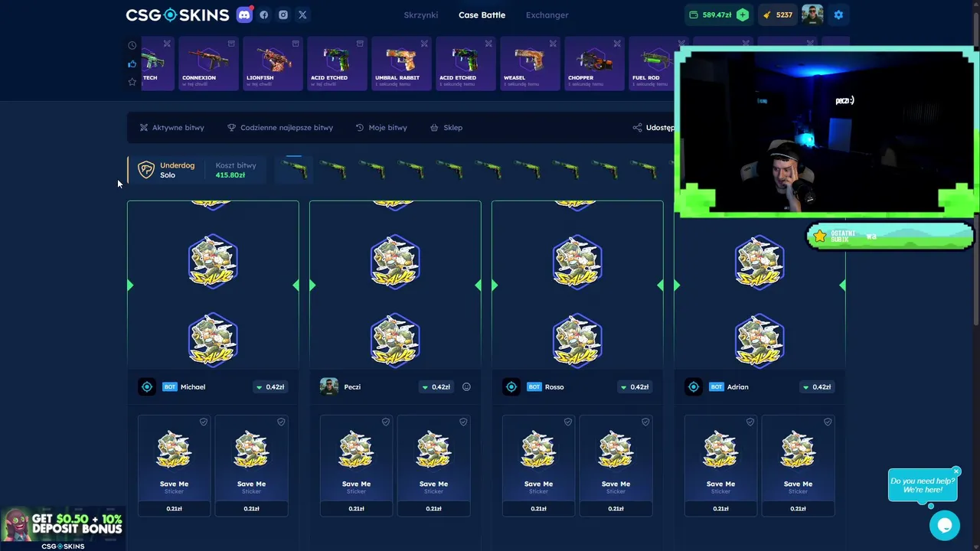980x551 pixels.
Task: Click Adrian bot target avatar icon
Action: point(694,387)
